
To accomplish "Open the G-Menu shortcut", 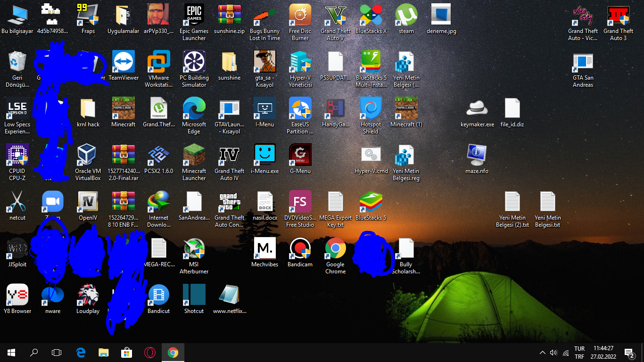I will (x=300, y=160).
